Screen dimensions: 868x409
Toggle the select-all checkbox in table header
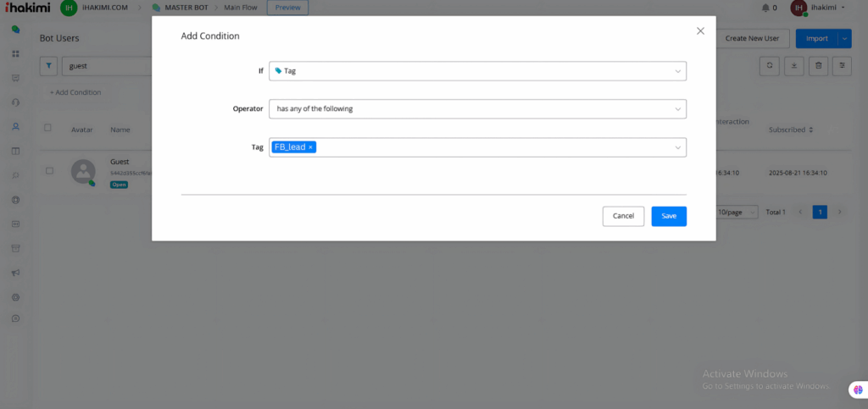[47, 128]
